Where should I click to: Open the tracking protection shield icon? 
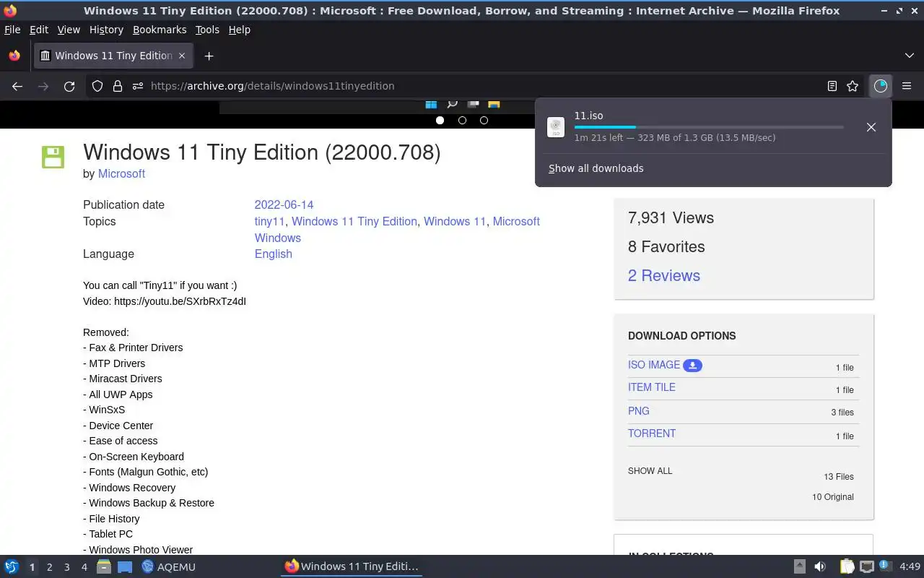tap(97, 86)
